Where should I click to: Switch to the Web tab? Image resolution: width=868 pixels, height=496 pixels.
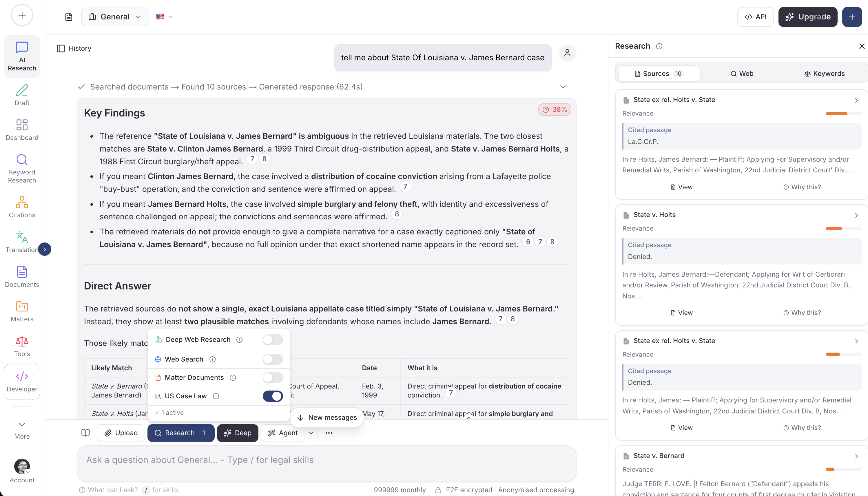point(742,74)
